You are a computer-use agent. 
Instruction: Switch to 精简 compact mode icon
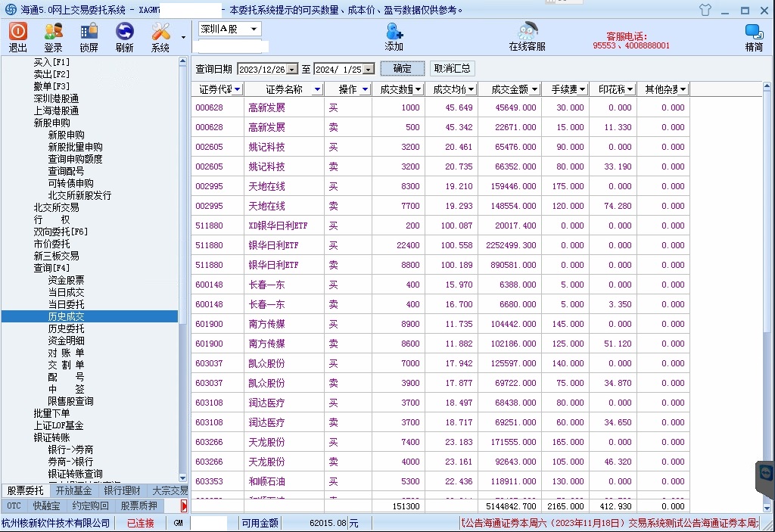coord(754,32)
